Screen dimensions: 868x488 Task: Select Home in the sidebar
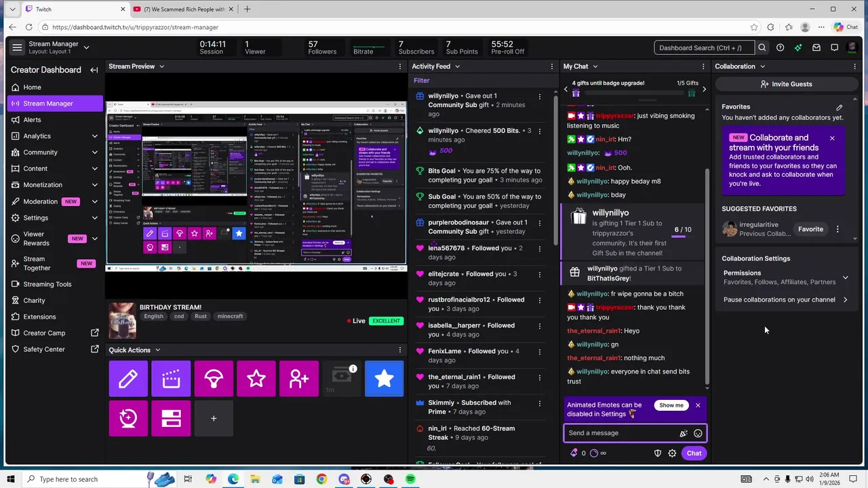pos(55,87)
